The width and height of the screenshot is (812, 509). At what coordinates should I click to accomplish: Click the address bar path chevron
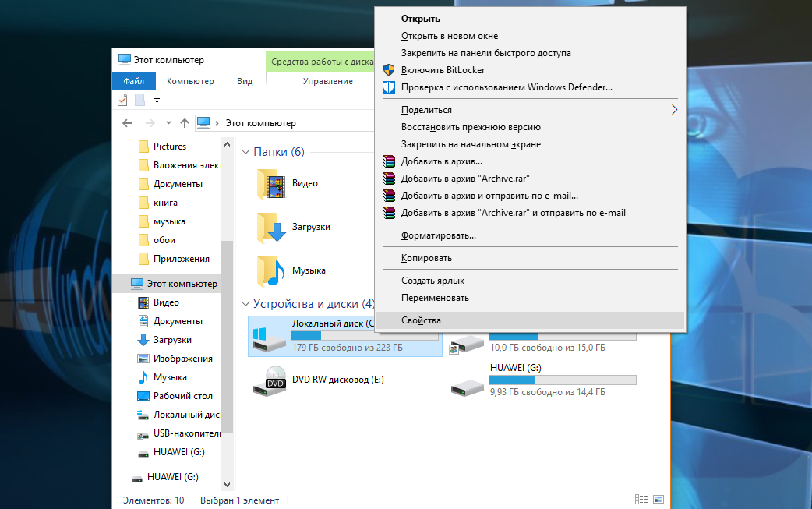217,123
